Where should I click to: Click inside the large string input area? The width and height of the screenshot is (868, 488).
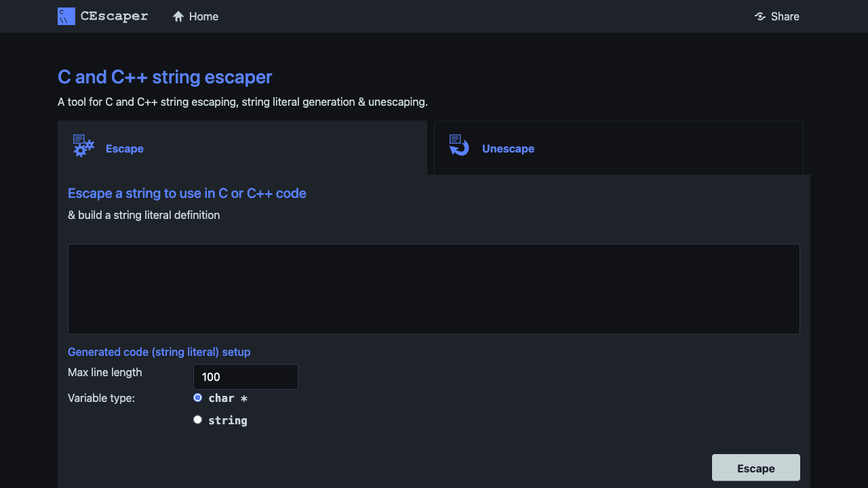[434, 288]
